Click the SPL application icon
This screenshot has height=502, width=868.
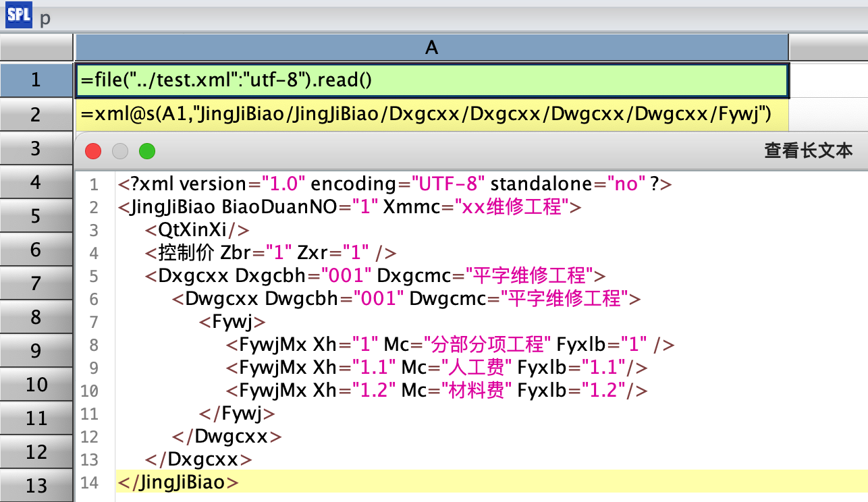point(18,15)
